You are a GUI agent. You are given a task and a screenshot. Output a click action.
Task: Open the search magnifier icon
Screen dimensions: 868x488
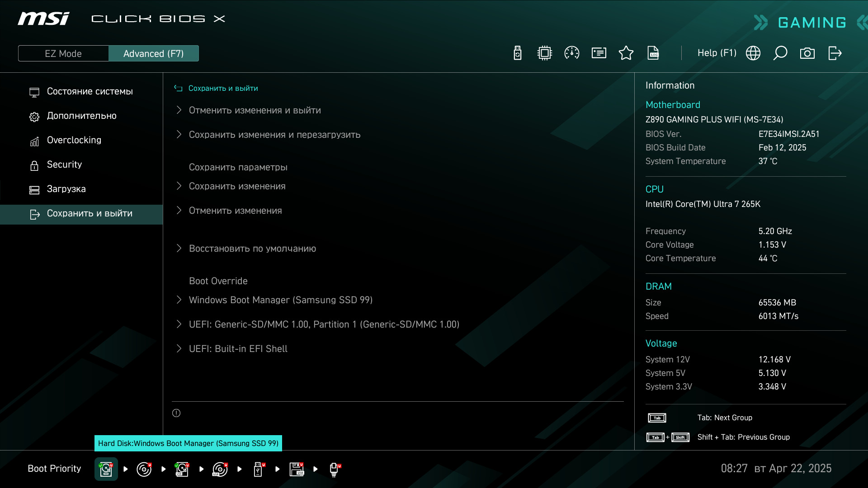click(x=780, y=53)
